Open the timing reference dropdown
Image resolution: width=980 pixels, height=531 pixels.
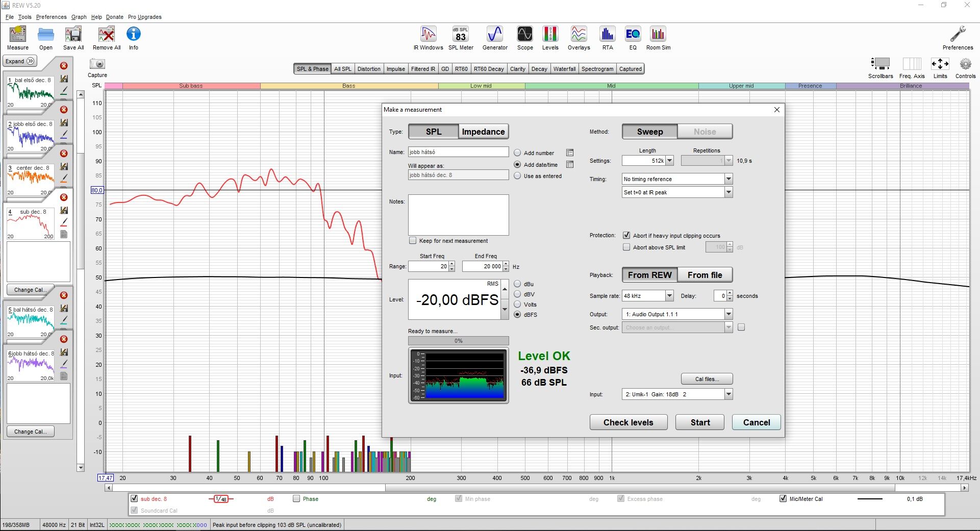coord(728,179)
